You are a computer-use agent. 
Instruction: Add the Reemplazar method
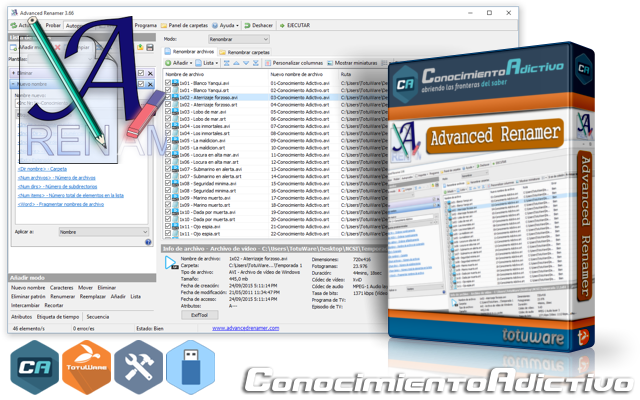(93, 297)
